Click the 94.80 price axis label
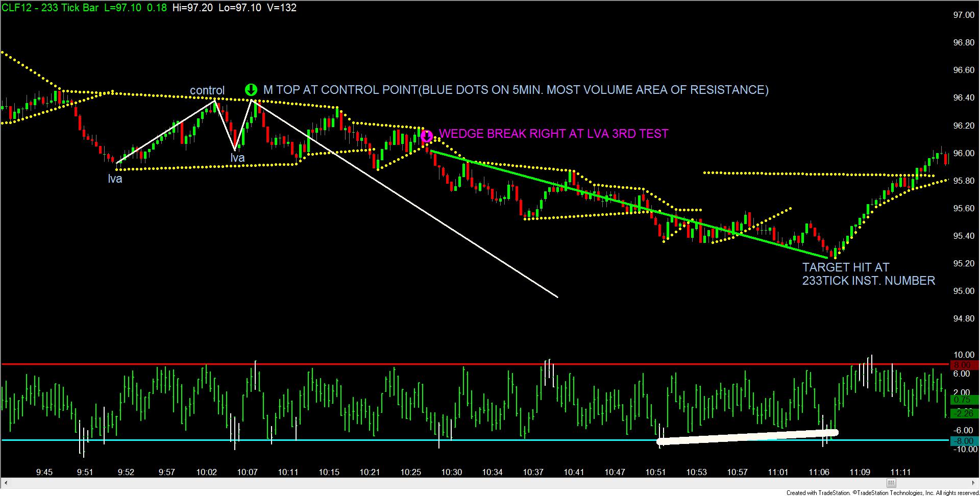 [x=964, y=318]
